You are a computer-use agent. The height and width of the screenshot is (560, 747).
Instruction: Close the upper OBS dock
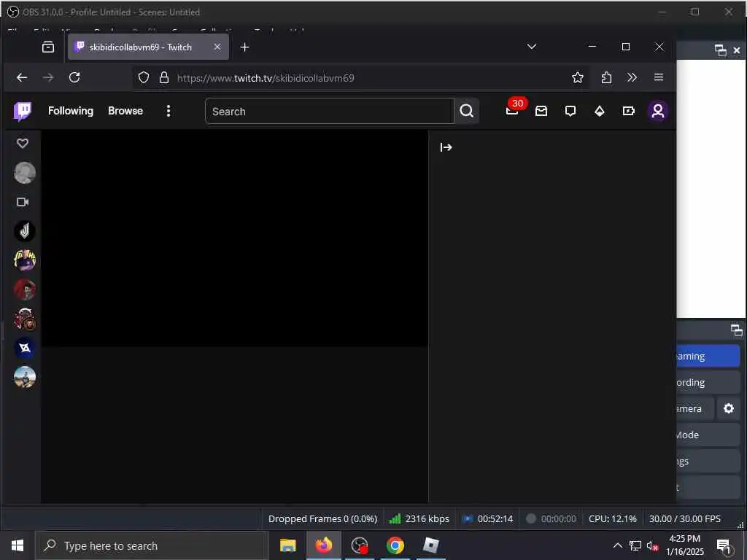737,50
